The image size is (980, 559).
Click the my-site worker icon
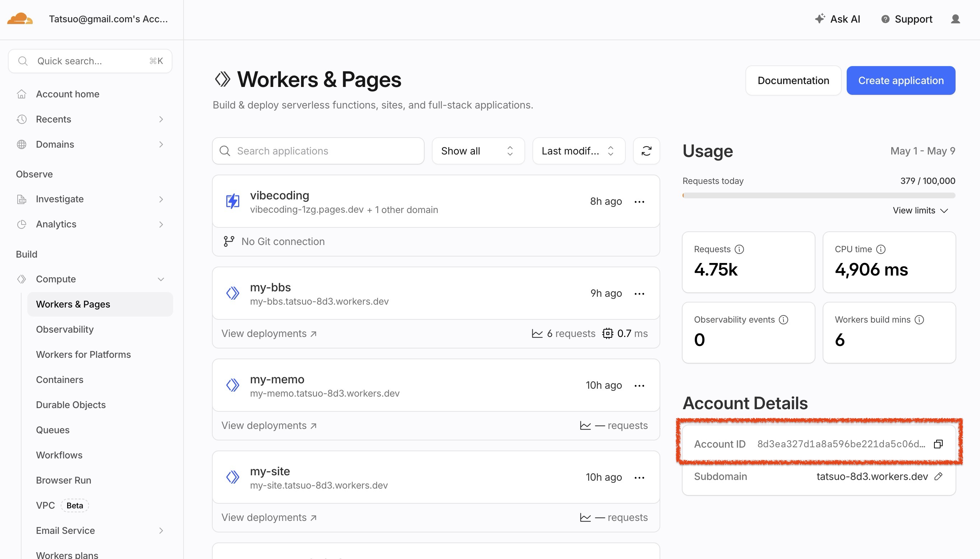[233, 477]
